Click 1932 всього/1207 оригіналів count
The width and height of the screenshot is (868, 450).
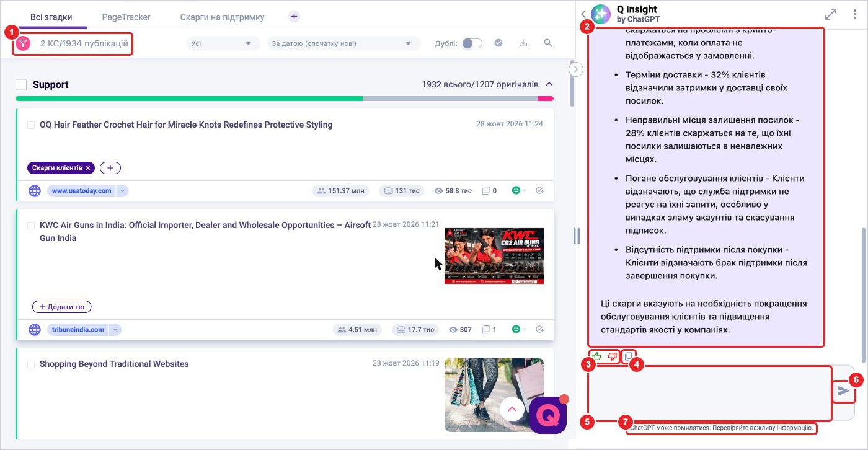tap(480, 84)
